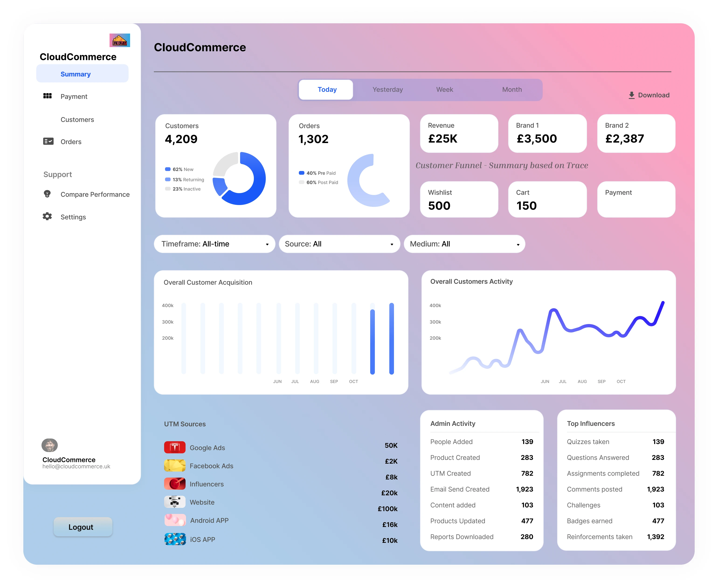The image size is (718, 588).
Task: Click the 40% Pre Paid legend swatch
Action: (x=302, y=173)
